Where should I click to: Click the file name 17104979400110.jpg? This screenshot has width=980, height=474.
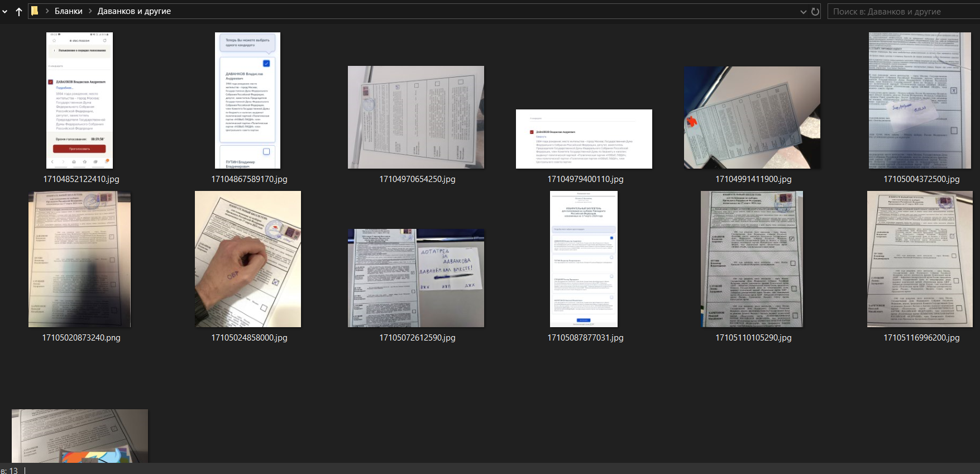(x=586, y=179)
